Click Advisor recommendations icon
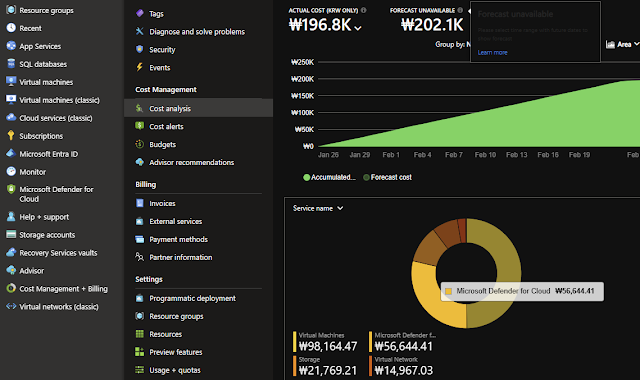The height and width of the screenshot is (380, 640). [140, 162]
